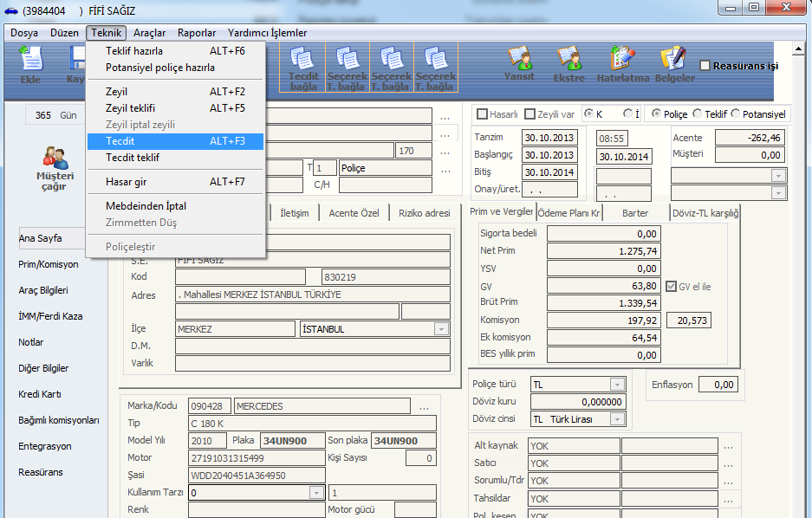The height and width of the screenshot is (518, 812).
Task: Click the Müşteri çağır icon
Action: click(55, 169)
